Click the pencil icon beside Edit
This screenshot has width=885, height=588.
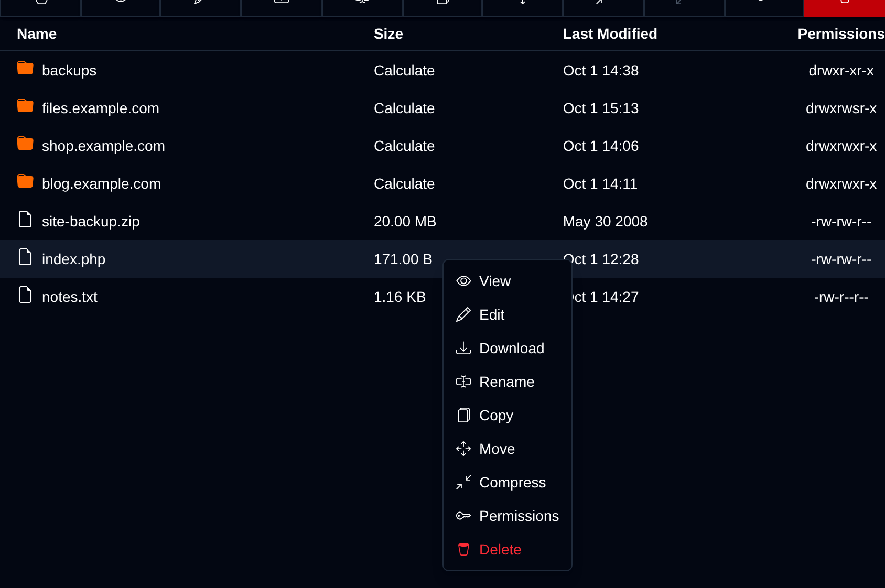click(463, 314)
